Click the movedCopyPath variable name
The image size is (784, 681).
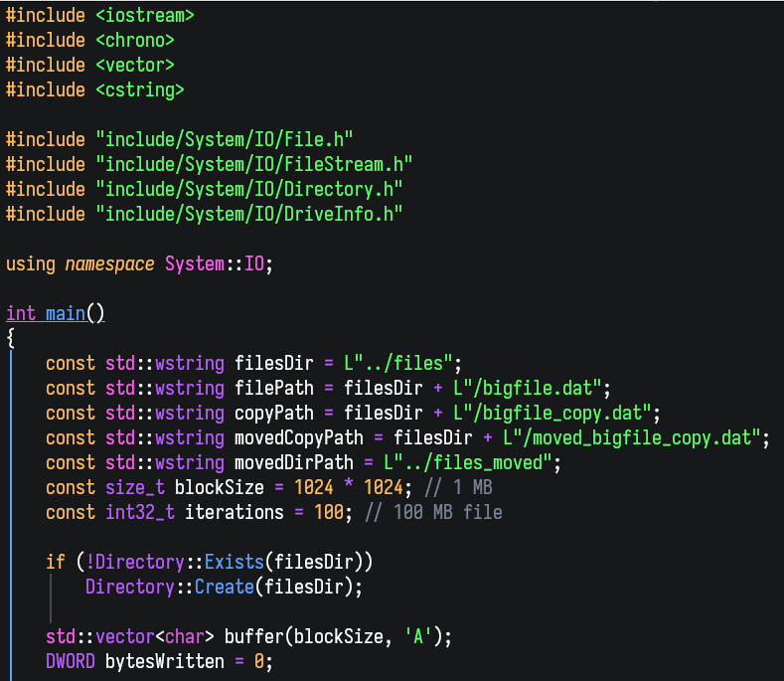298,437
